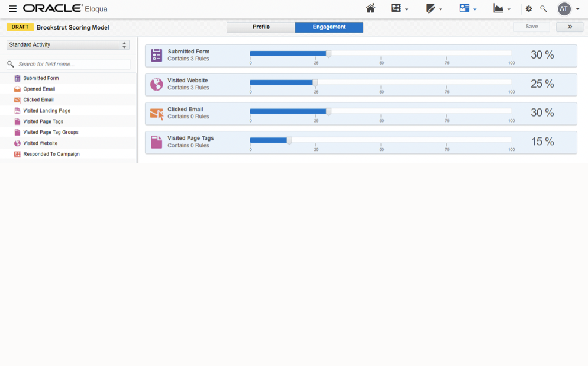Screen dimensions: 588x366
Task: Click the Clicked Email slider handle
Action: coord(328,112)
